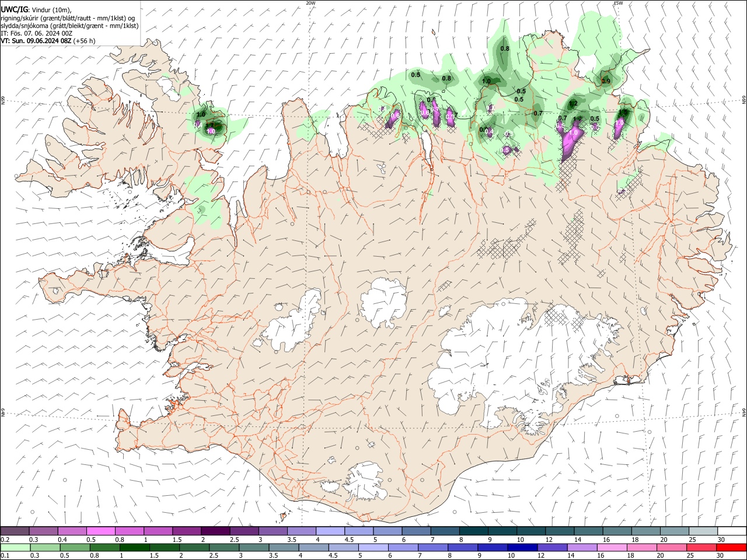Pick the upper-row swatch labeled 0.2
747x560 pixels.
pos(15,531)
